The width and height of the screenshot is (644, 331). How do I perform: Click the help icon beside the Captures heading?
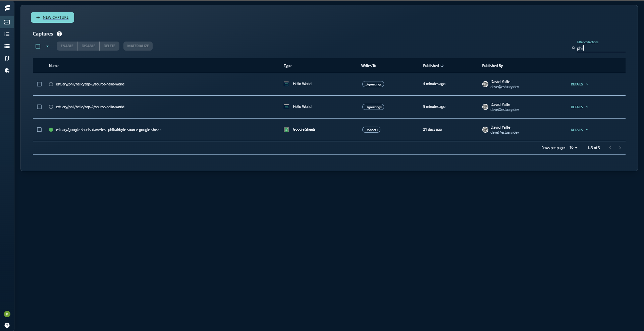pyautogui.click(x=59, y=34)
